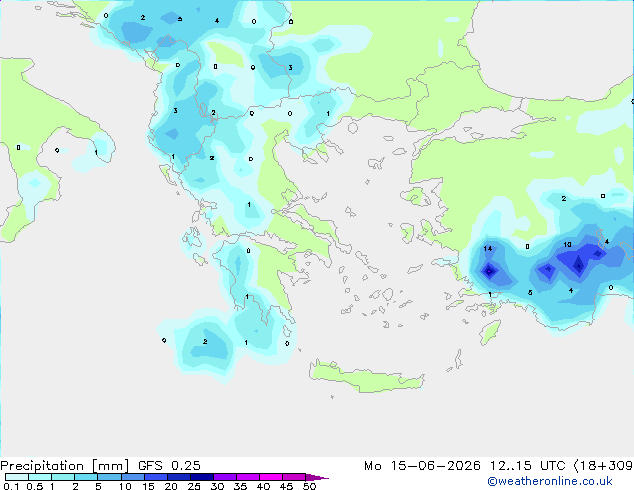Click the '12..15 UTC' time text

pos(528,466)
